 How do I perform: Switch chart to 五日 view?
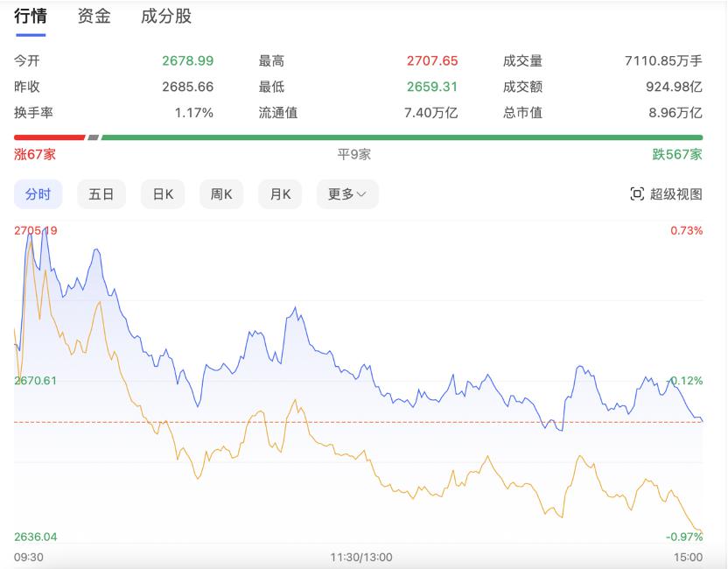click(101, 194)
